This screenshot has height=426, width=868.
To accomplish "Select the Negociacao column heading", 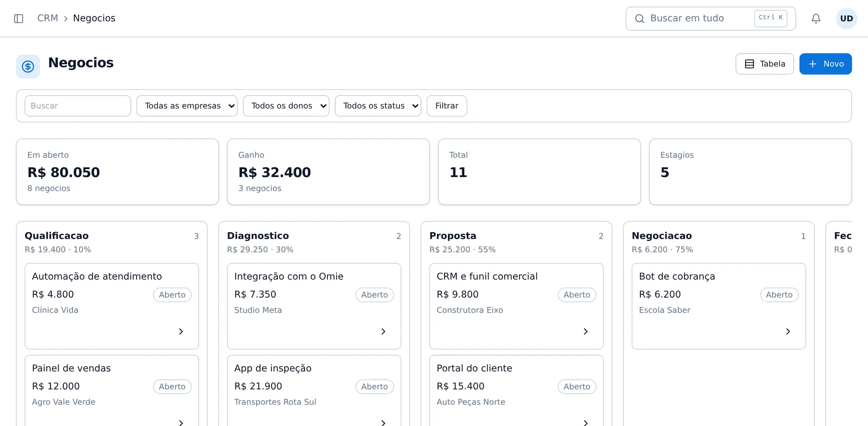I will click(x=662, y=236).
